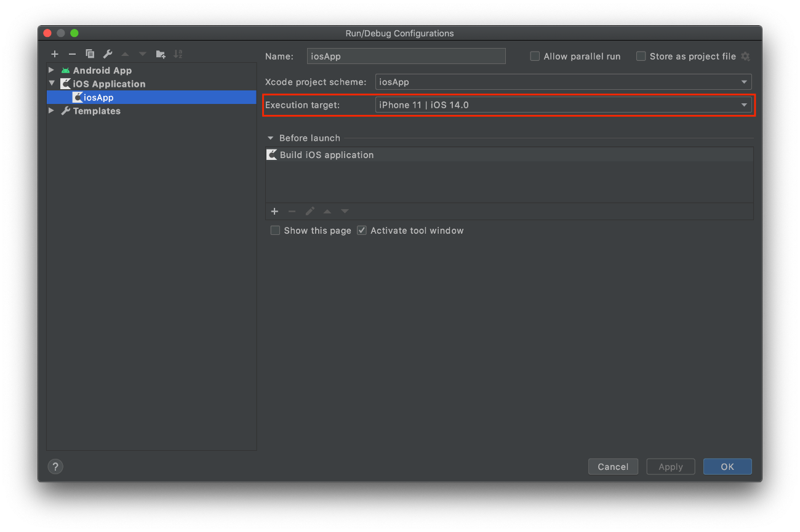800x532 pixels.
Task: Click the wrench icon beside Templates
Action: coord(66,111)
